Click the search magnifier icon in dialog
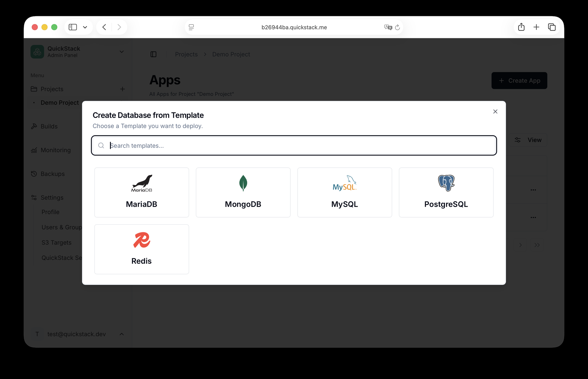The width and height of the screenshot is (588, 379). tap(101, 146)
